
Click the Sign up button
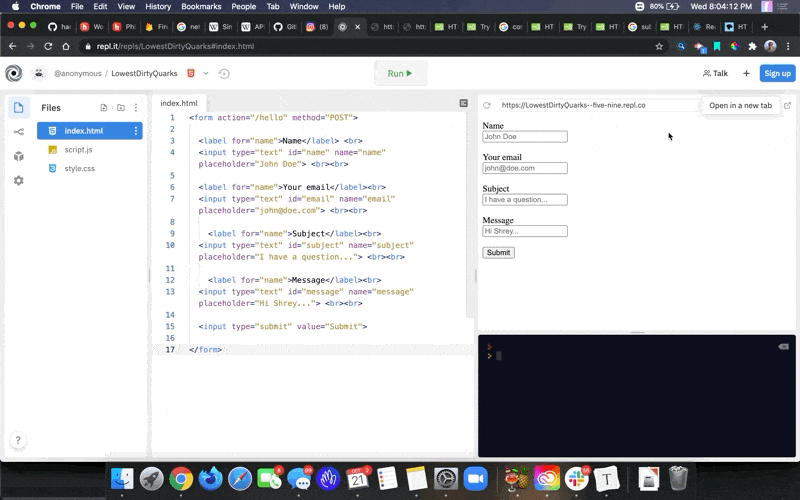pyautogui.click(x=777, y=73)
